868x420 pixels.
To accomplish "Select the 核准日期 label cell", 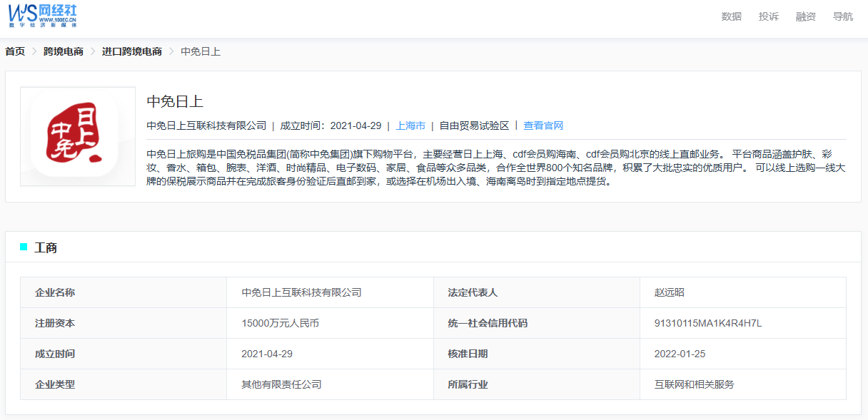I will 537,354.
